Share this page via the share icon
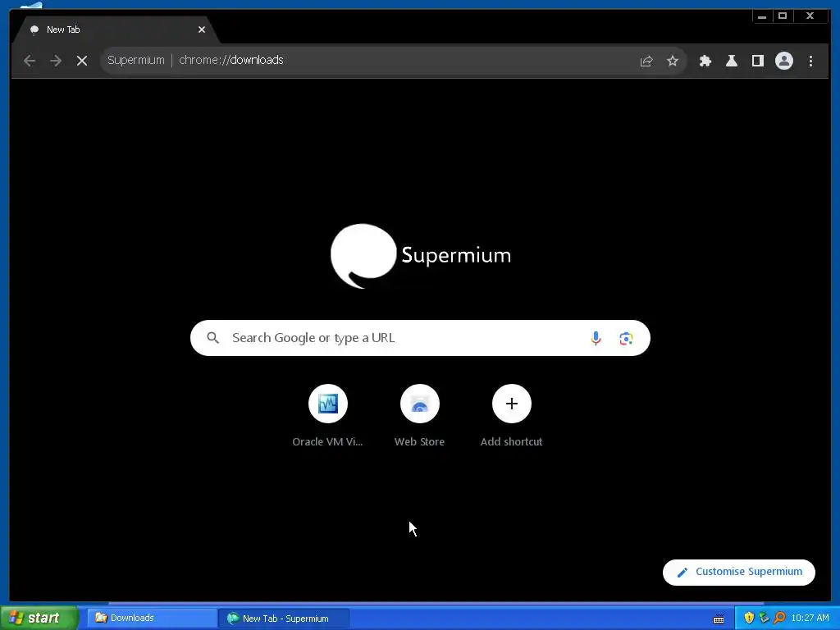 tap(646, 61)
